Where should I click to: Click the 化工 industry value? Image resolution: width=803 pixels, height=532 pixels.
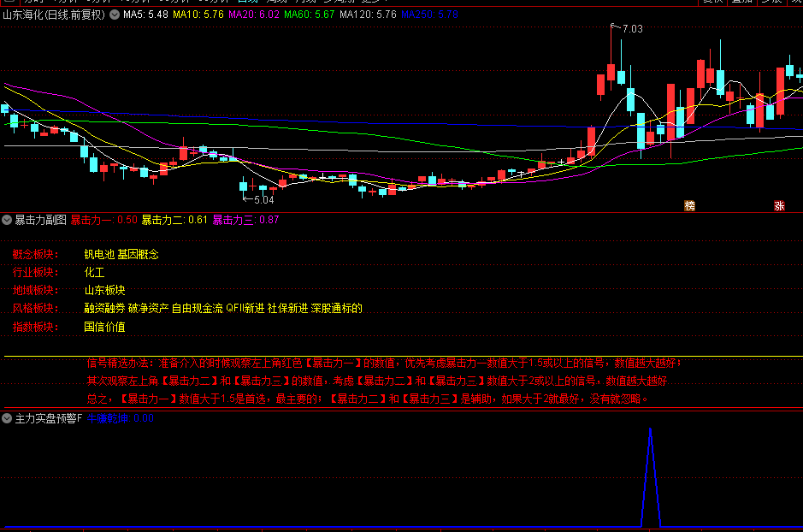click(x=94, y=272)
